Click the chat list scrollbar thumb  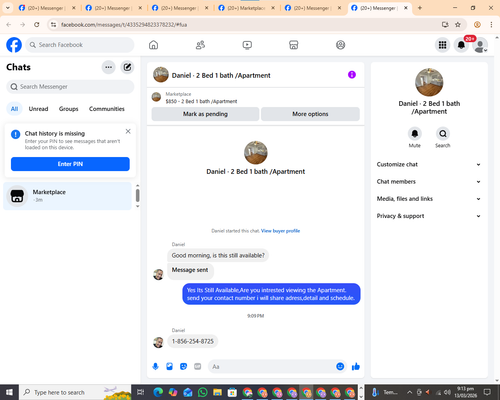click(x=137, y=196)
